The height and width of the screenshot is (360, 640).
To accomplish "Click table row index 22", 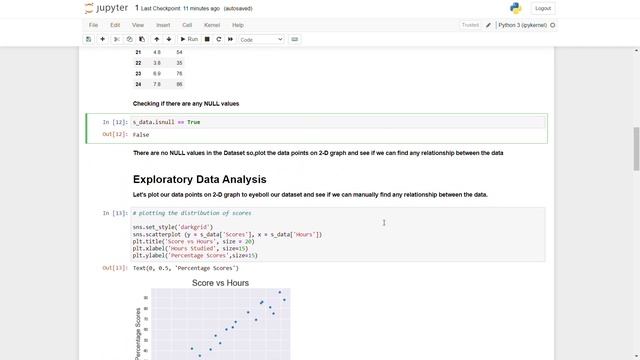I will coord(138,63).
